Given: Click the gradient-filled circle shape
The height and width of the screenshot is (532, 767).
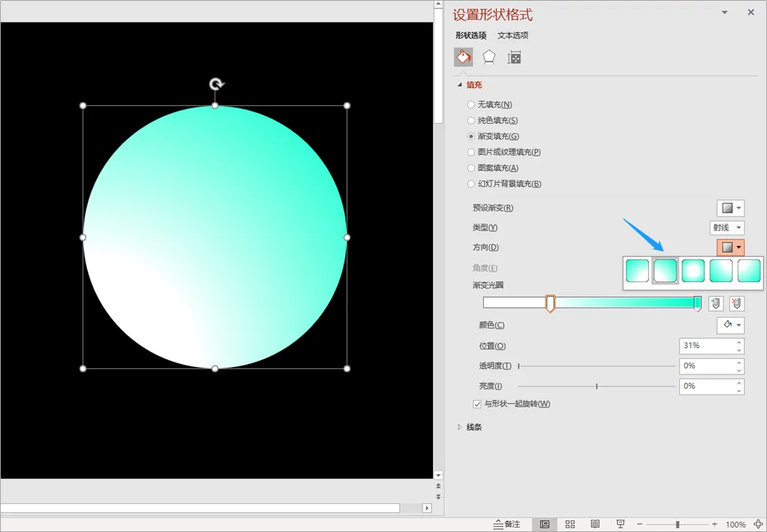Looking at the screenshot, I should click(x=215, y=237).
